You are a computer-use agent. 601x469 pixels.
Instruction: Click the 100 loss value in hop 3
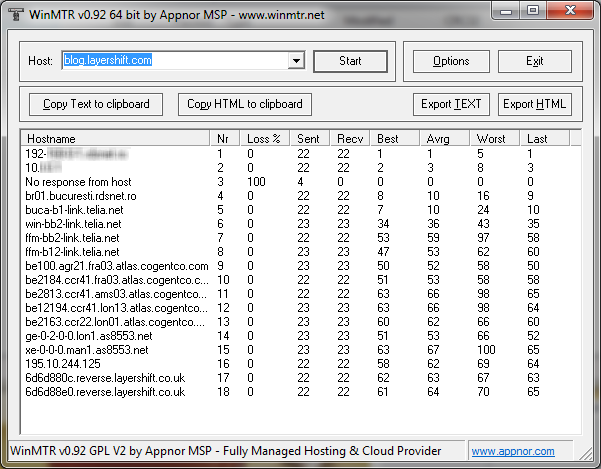point(256,182)
